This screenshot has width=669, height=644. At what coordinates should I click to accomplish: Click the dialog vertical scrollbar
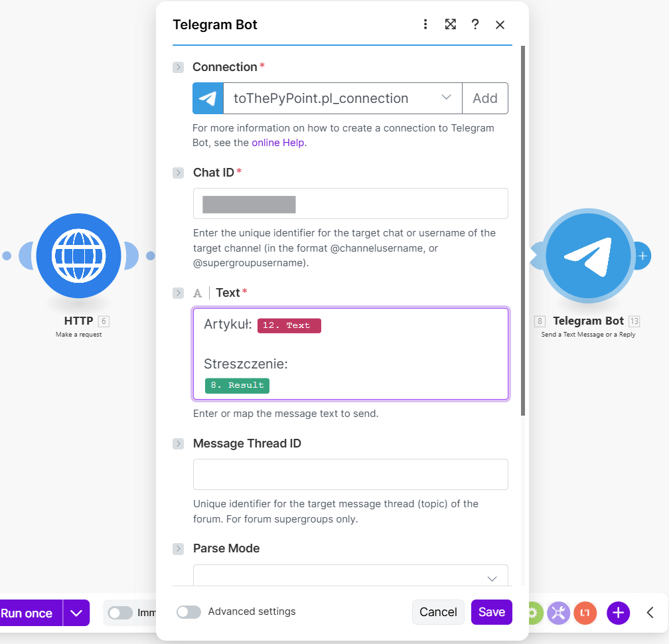(523, 230)
